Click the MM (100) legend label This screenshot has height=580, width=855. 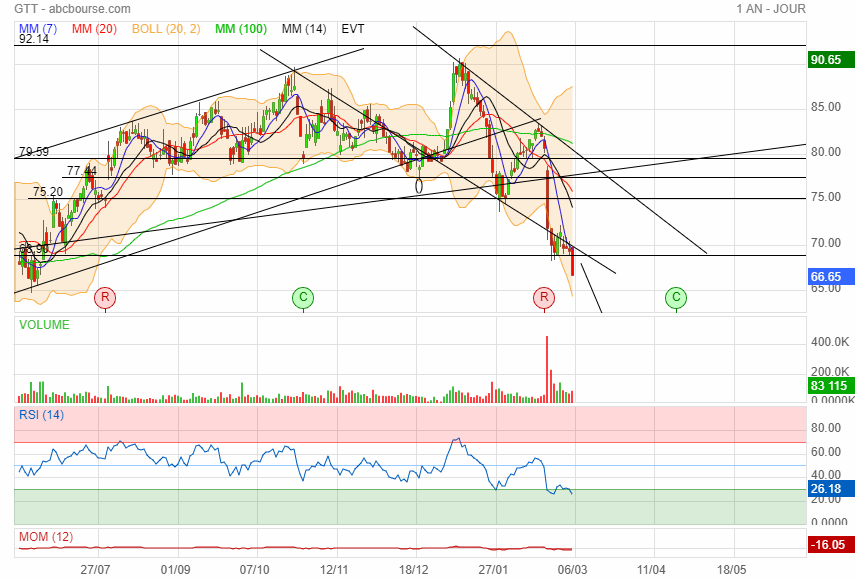[x=240, y=29]
